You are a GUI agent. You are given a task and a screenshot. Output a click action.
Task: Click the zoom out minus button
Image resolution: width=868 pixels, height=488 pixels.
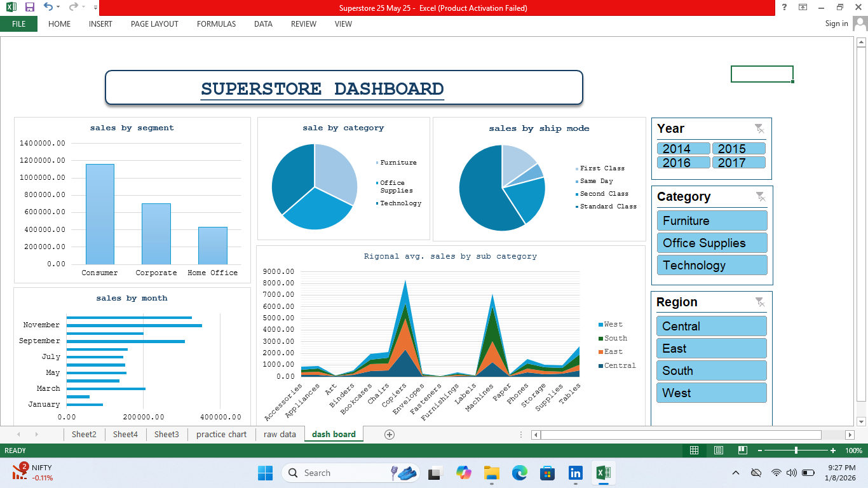(x=761, y=451)
